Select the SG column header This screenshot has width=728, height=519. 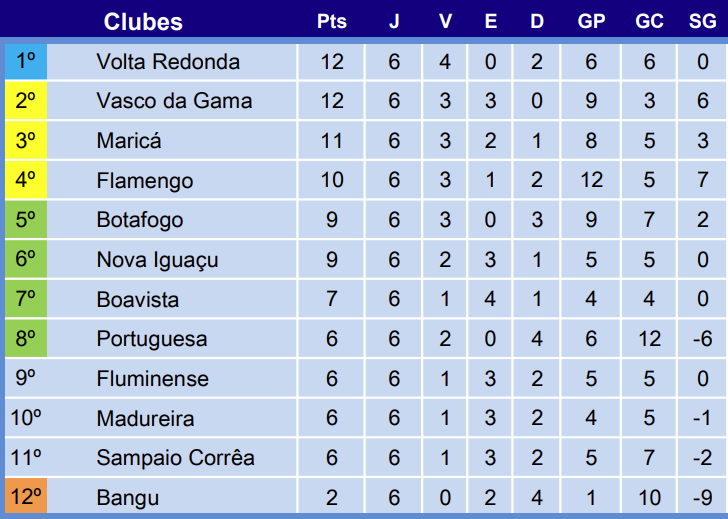click(702, 21)
